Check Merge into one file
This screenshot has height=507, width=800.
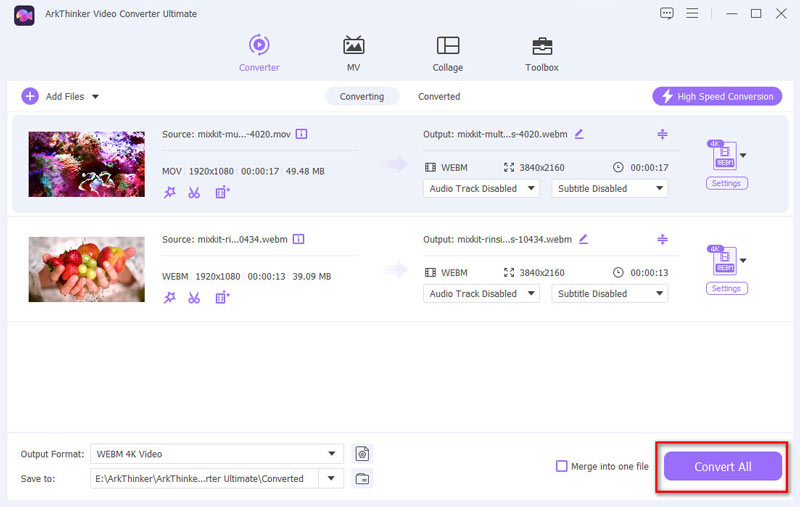561,466
